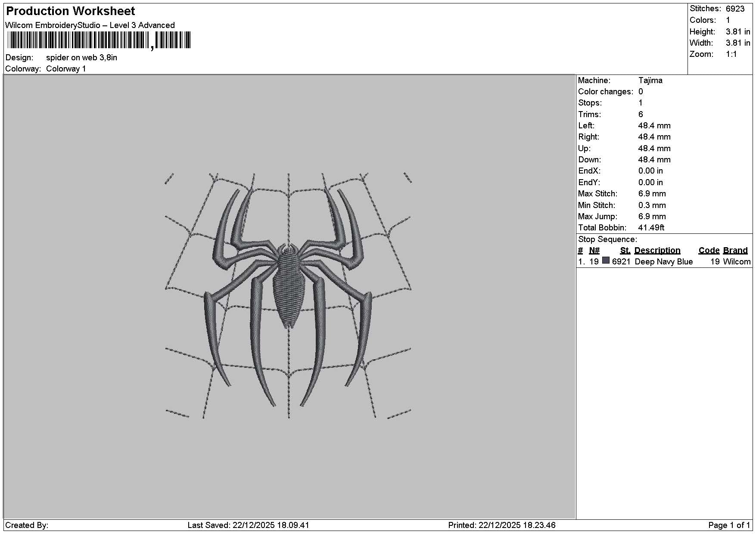This screenshot has height=534, width=756.
Task: Select the "Right:" extent label
Action: pos(589,137)
